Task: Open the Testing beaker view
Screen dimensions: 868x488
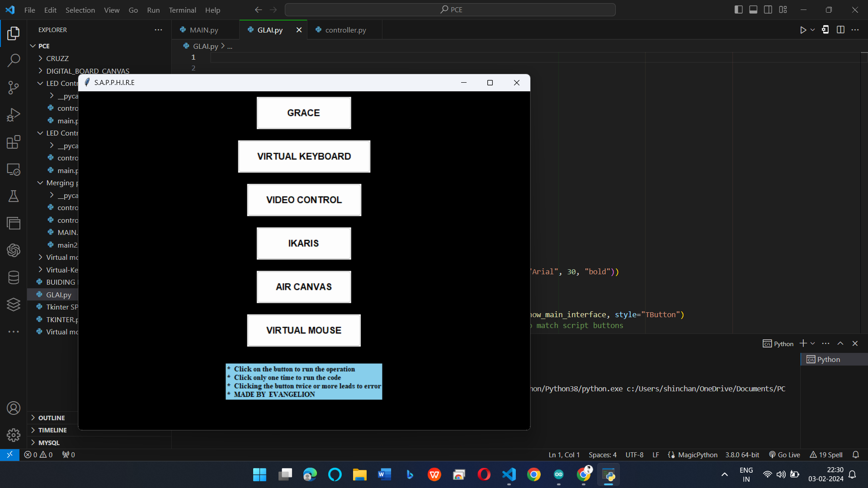Action: click(14, 196)
